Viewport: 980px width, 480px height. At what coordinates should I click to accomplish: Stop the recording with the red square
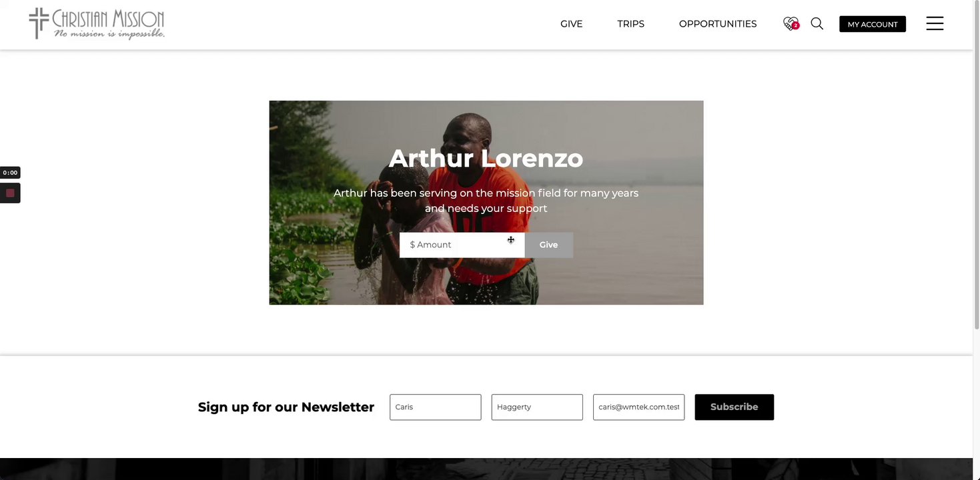[x=10, y=193]
